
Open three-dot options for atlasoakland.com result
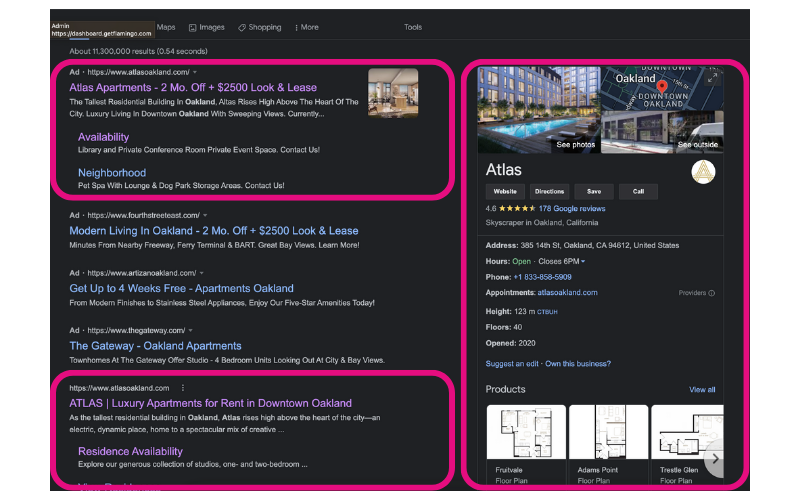[183, 387]
